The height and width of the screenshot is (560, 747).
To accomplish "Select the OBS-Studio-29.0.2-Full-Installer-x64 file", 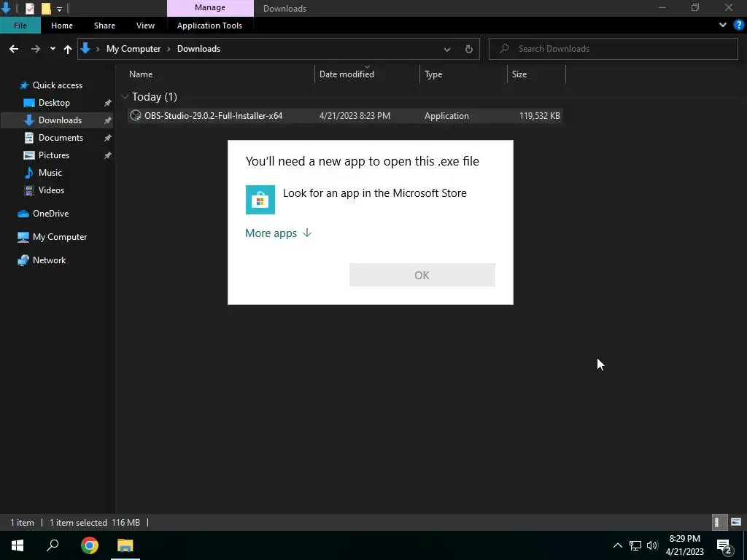I will 345,116.
